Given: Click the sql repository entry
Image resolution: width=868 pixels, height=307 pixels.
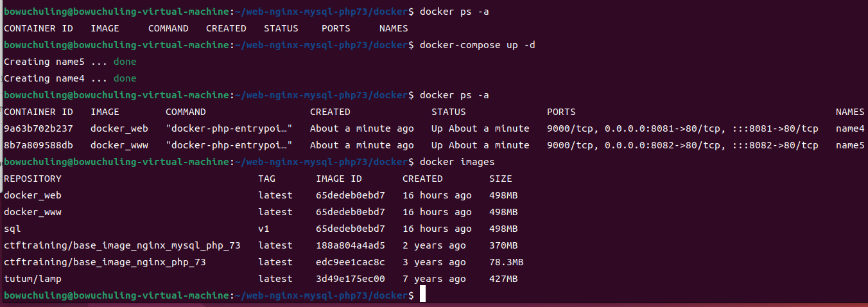Looking at the screenshot, I should click(12, 229).
